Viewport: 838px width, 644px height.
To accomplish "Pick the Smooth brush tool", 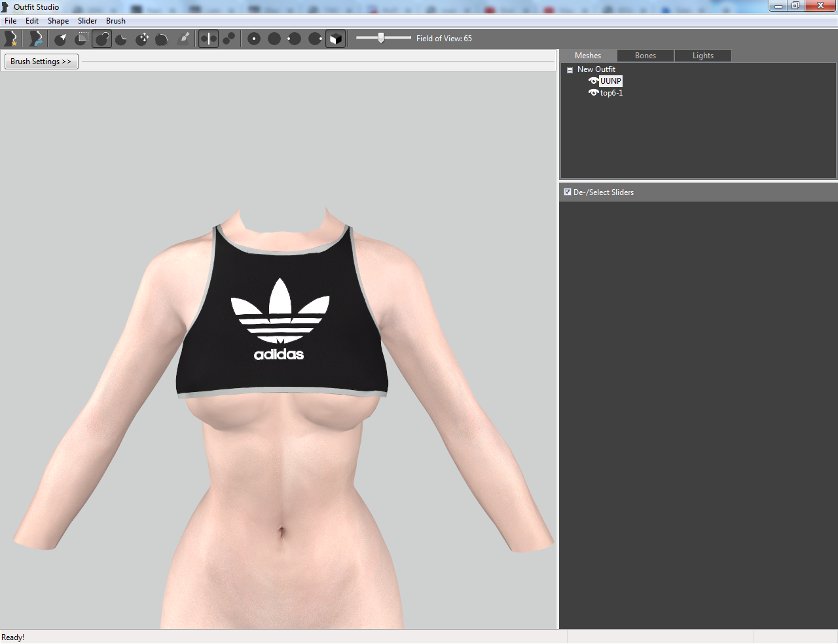I will click(x=162, y=39).
